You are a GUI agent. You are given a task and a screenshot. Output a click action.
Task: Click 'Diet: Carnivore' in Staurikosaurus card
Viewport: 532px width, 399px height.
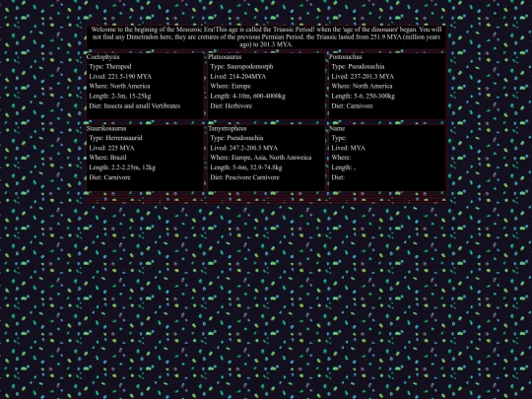coord(109,177)
